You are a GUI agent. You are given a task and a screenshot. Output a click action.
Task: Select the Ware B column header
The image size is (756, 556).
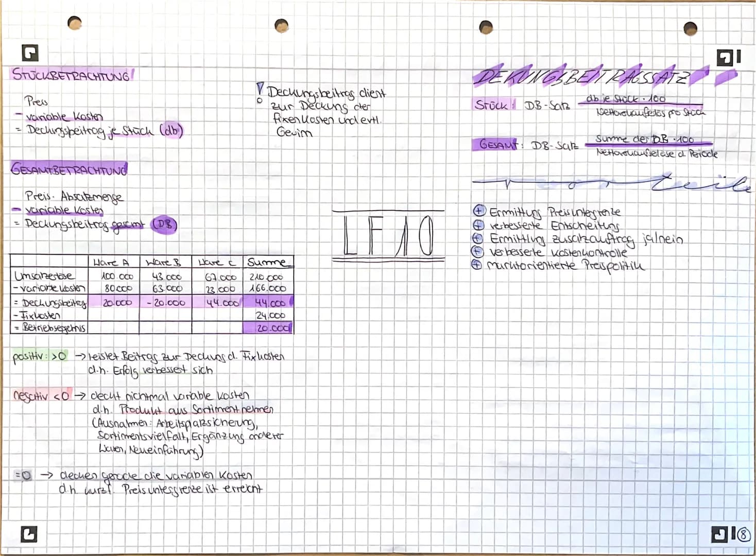tap(163, 262)
